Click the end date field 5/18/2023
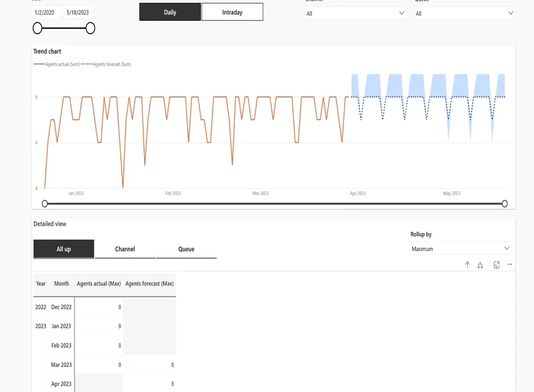Viewport: 534px width, 392px height. (78, 12)
